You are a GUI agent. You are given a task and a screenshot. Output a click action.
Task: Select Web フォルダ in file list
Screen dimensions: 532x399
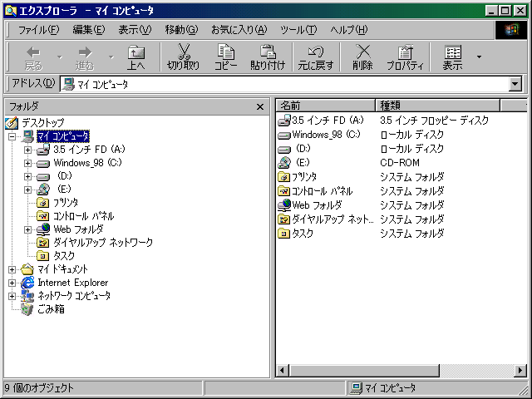[317, 205]
